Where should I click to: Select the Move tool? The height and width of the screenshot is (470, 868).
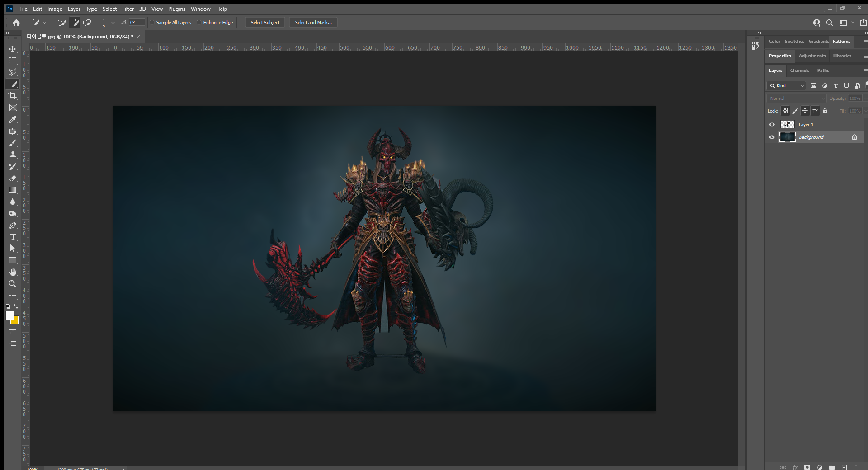pos(13,49)
